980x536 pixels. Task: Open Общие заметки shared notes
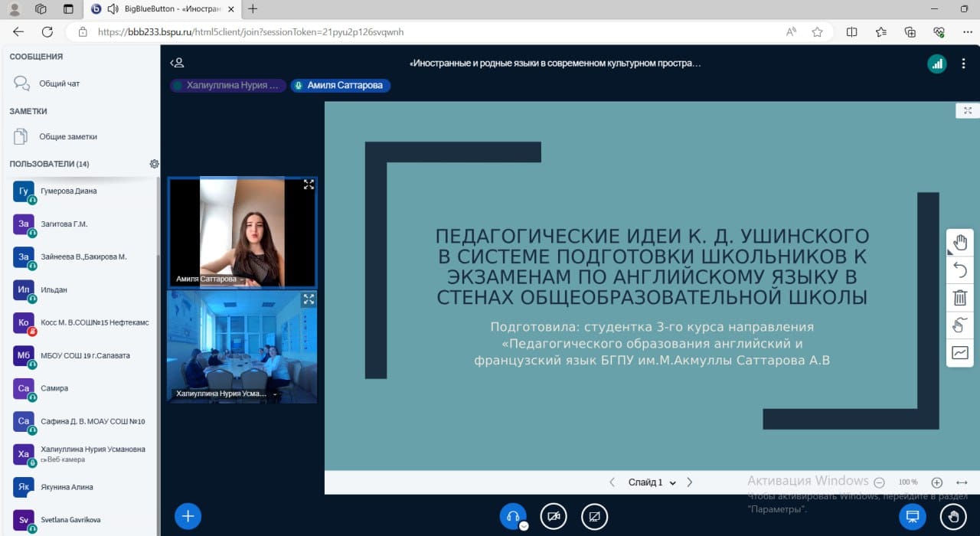click(x=67, y=136)
